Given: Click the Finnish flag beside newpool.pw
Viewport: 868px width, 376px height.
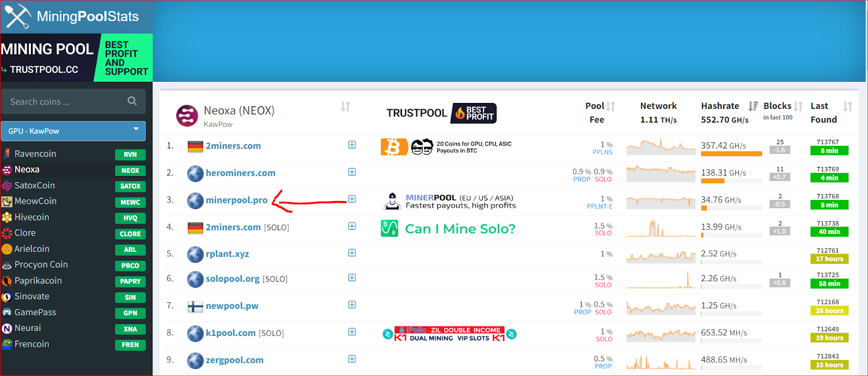Looking at the screenshot, I should coord(195,307).
